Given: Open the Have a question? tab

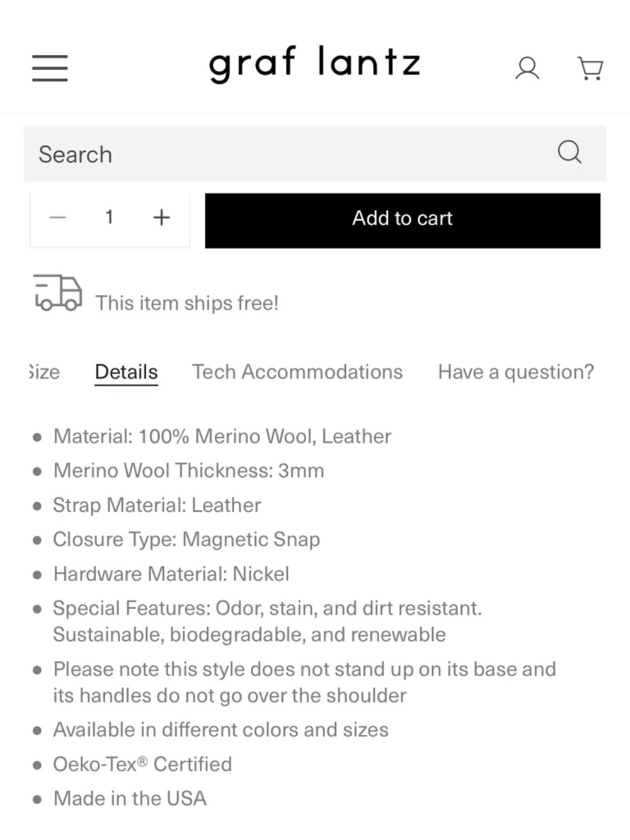Looking at the screenshot, I should (x=516, y=372).
